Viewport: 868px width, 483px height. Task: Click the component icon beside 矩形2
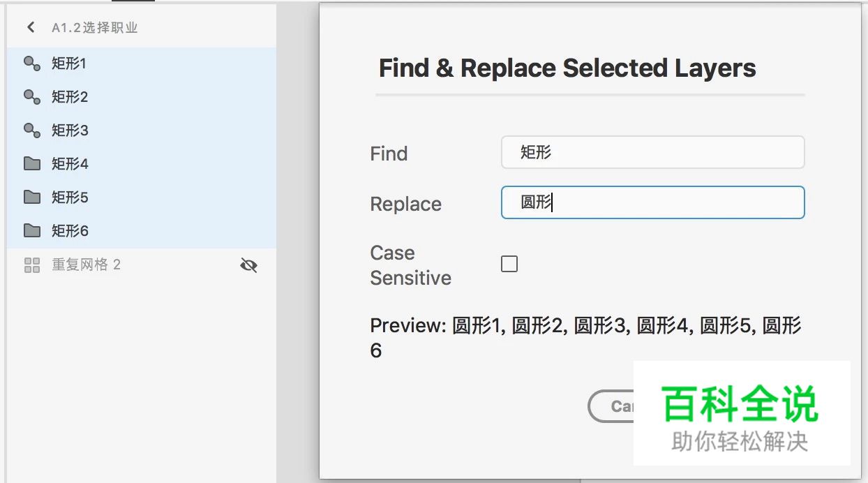coord(31,97)
